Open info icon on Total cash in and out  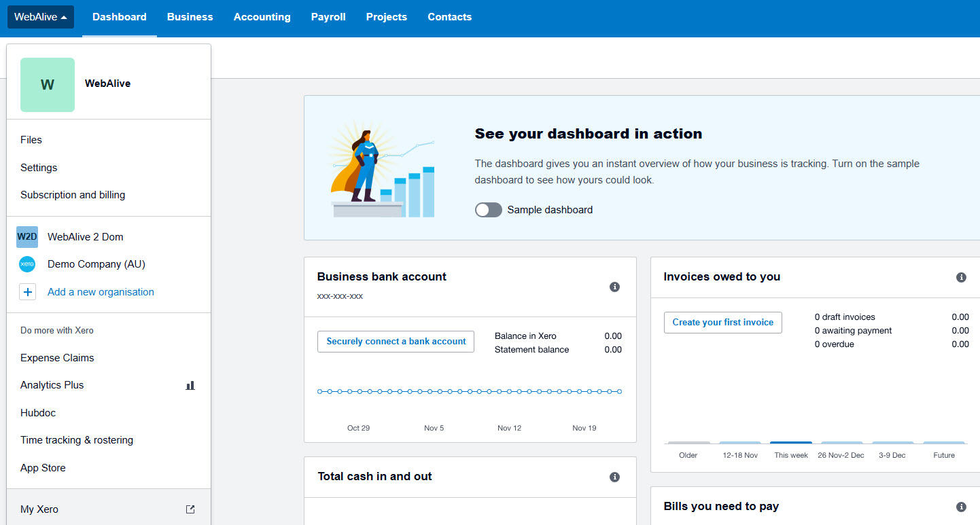click(x=614, y=477)
